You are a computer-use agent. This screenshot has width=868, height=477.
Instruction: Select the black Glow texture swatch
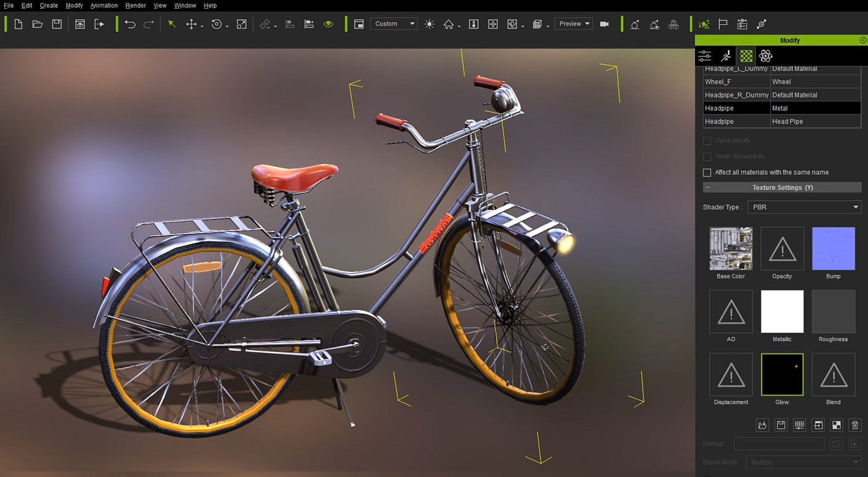click(x=782, y=374)
